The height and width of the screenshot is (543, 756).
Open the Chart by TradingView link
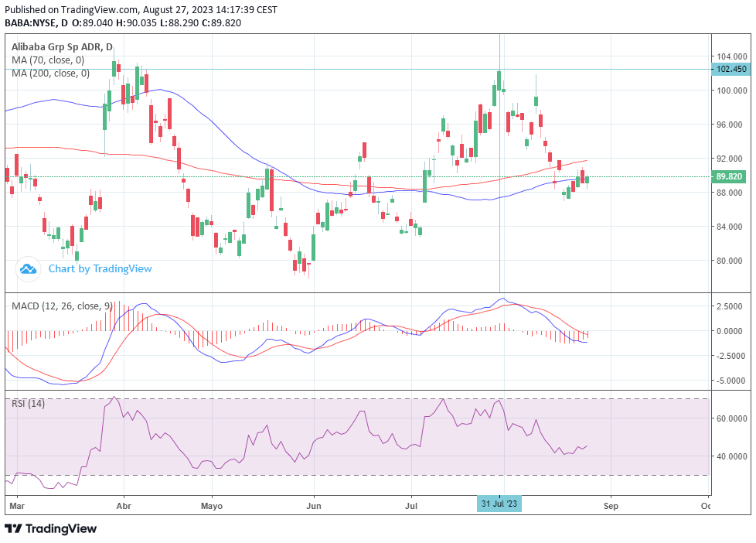tap(100, 269)
